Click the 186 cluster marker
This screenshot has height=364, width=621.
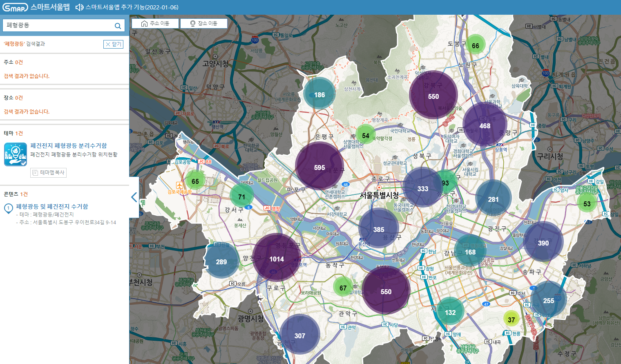tap(319, 94)
